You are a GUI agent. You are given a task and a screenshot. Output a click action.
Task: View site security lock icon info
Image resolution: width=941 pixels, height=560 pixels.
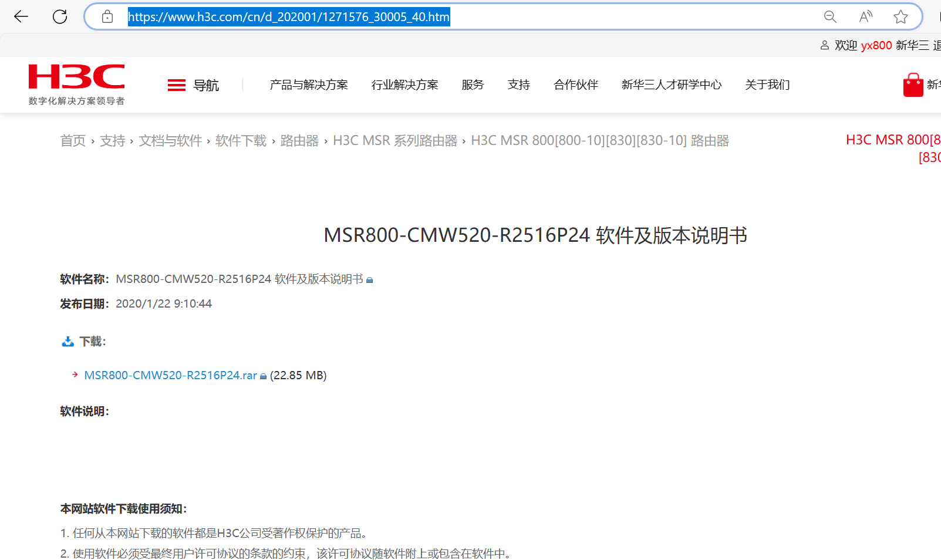click(x=107, y=16)
